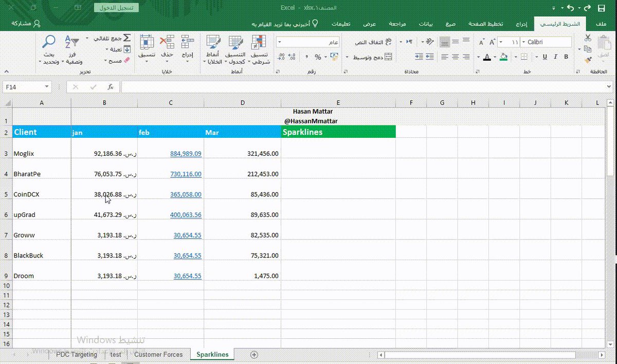Follow the 884,989.09 hyperlink

(x=186, y=153)
